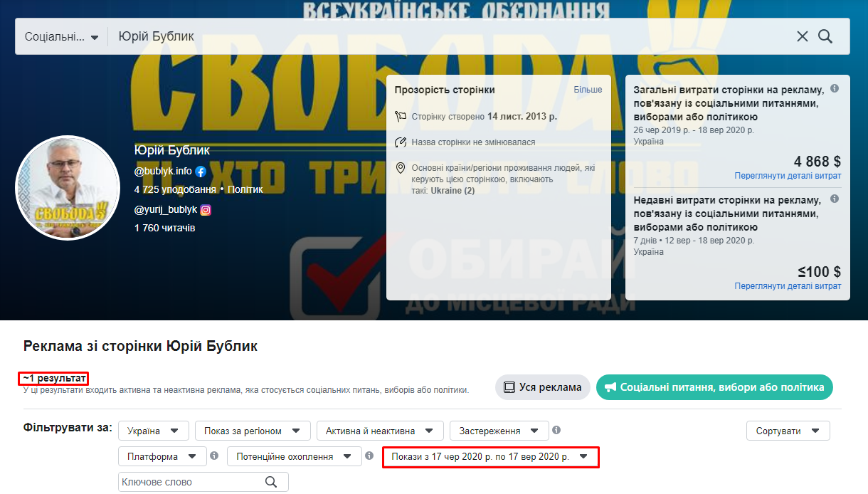
Task: Click info icon next to Загальні витрати
Action: 835,89
